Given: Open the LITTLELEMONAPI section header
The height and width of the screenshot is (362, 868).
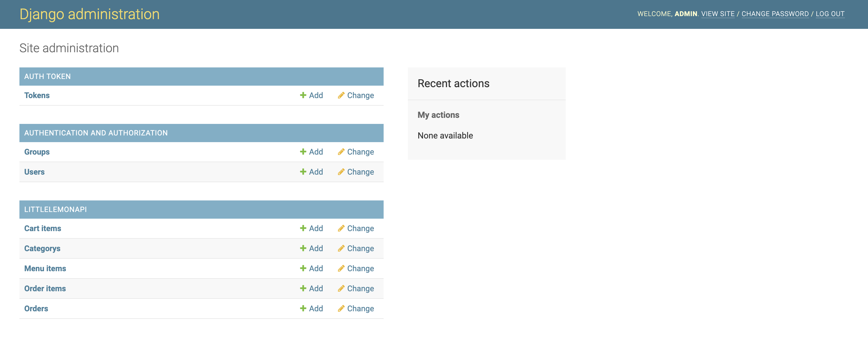Looking at the screenshot, I should click(55, 210).
